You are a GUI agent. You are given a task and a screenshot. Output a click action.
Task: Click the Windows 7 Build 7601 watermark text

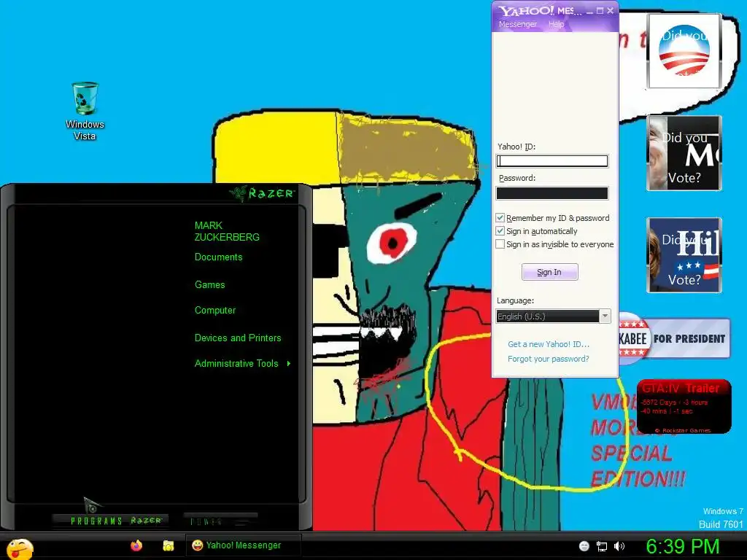[720, 518]
